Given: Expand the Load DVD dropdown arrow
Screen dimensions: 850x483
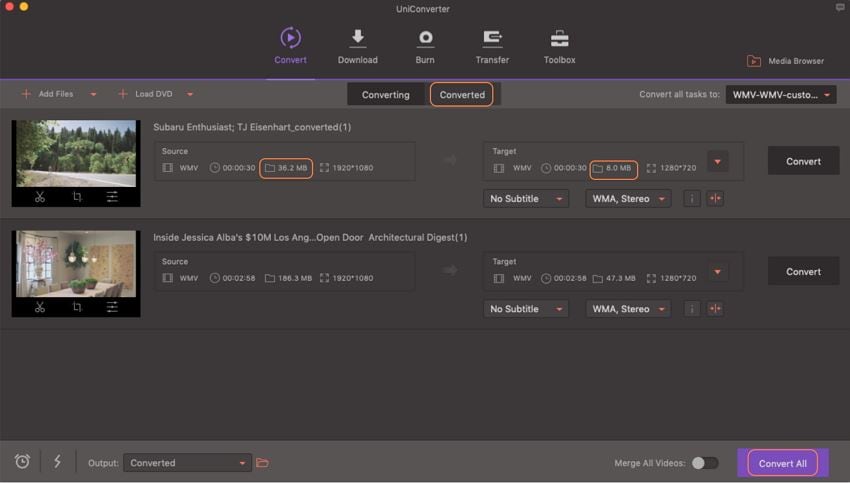Looking at the screenshot, I should click(190, 94).
